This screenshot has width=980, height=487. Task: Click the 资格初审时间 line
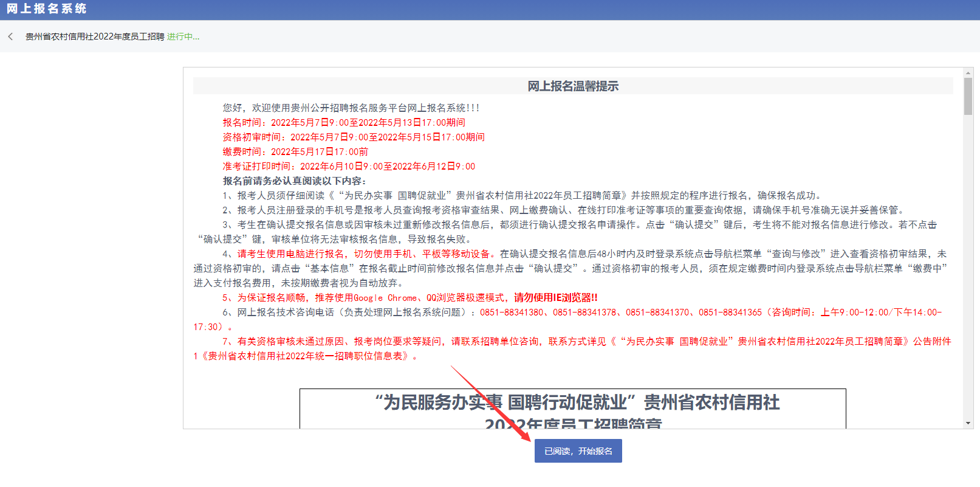pos(354,137)
